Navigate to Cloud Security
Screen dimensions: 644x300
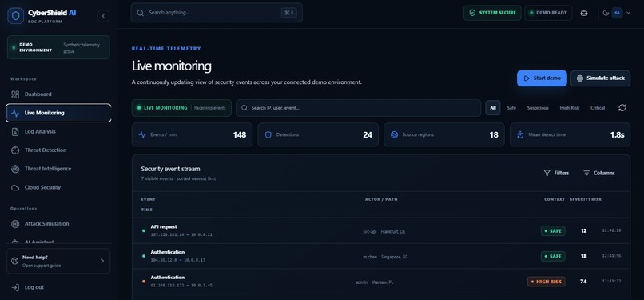pyautogui.click(x=58, y=187)
